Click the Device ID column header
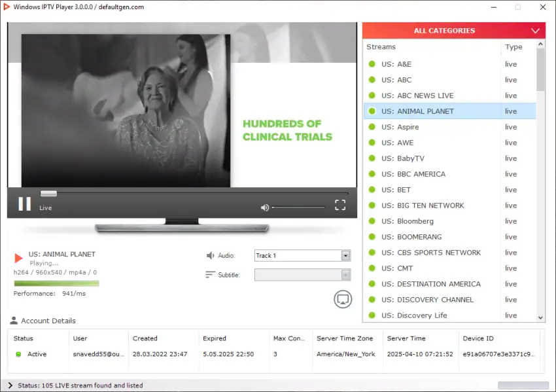This screenshot has width=556, height=392. [x=478, y=338]
